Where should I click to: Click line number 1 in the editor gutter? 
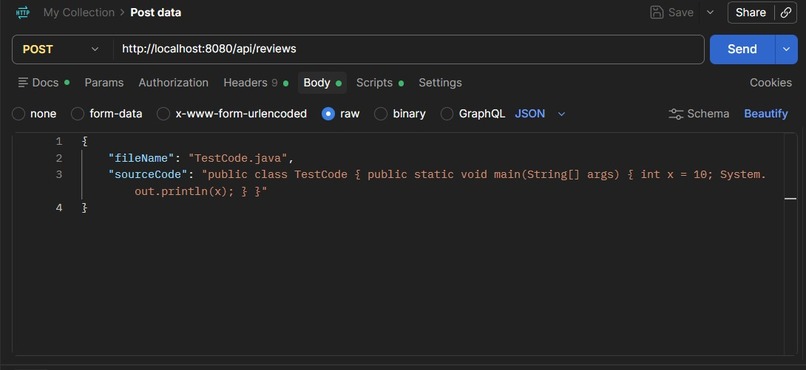[x=59, y=141]
